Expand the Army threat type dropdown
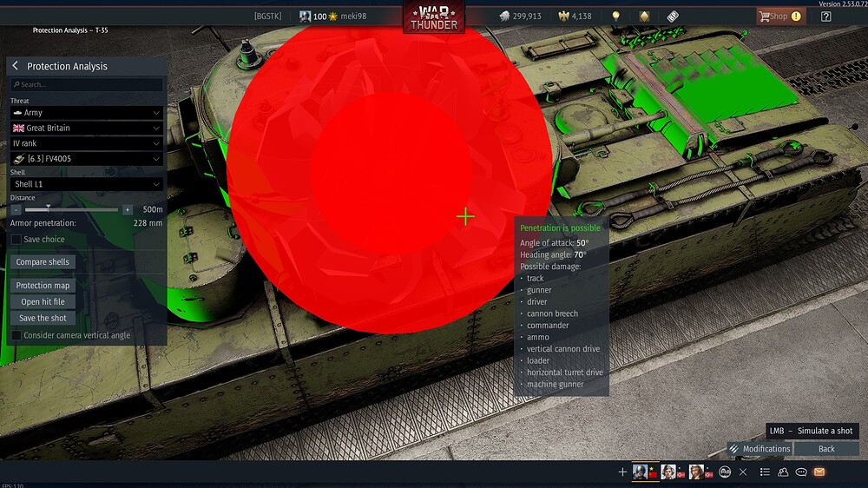The height and width of the screenshot is (488, 868). click(x=86, y=113)
